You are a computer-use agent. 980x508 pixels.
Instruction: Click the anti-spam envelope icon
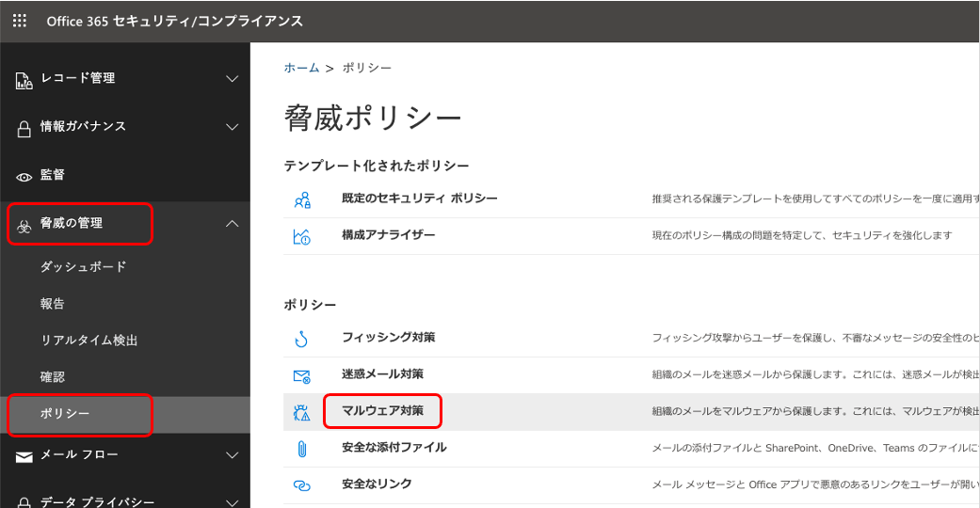pos(302,375)
